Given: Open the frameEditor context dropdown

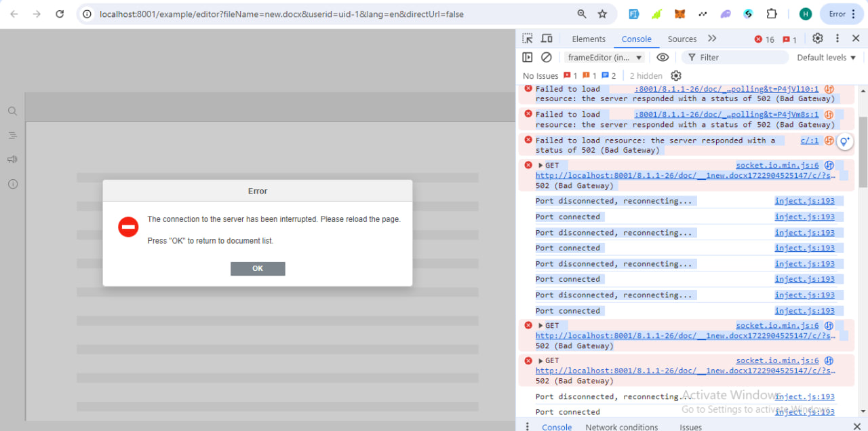Looking at the screenshot, I should click(x=604, y=58).
